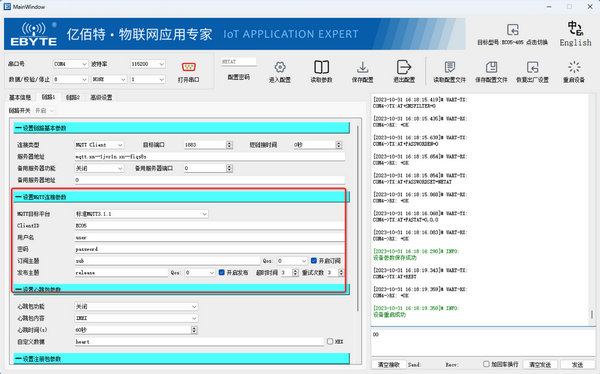Click the Open Serial Port (打开串口) icon
The height and width of the screenshot is (374, 600).
189,67
